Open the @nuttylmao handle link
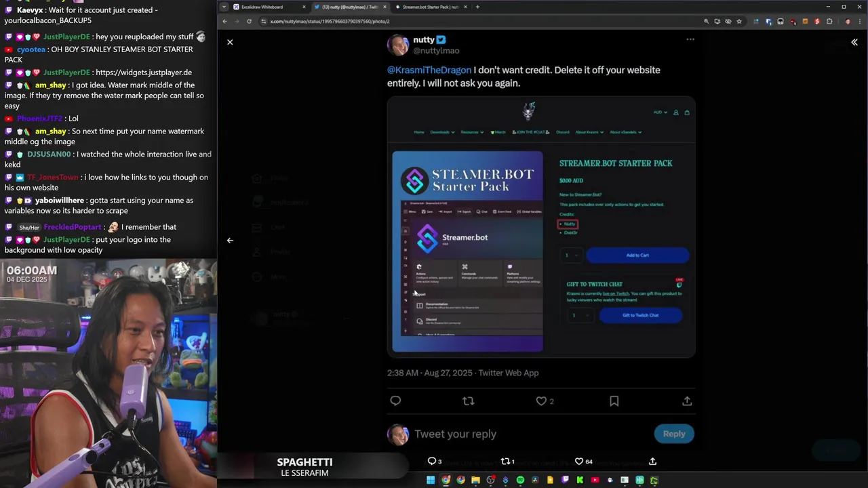This screenshot has width=868, height=488. (x=436, y=51)
